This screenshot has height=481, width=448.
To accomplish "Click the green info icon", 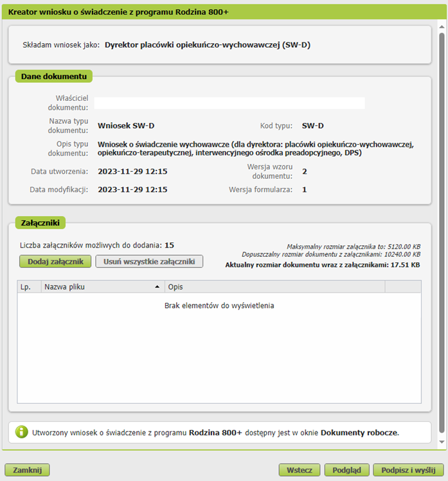I will [x=21, y=432].
